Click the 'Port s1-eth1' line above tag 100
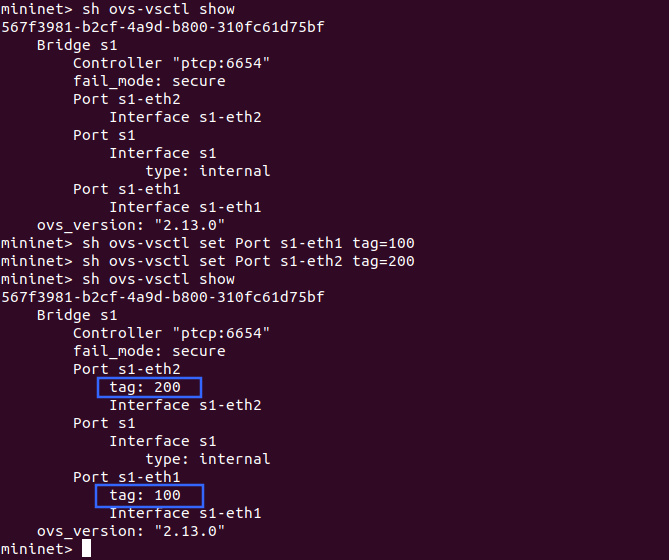Image resolution: width=669 pixels, height=560 pixels. 127,477
